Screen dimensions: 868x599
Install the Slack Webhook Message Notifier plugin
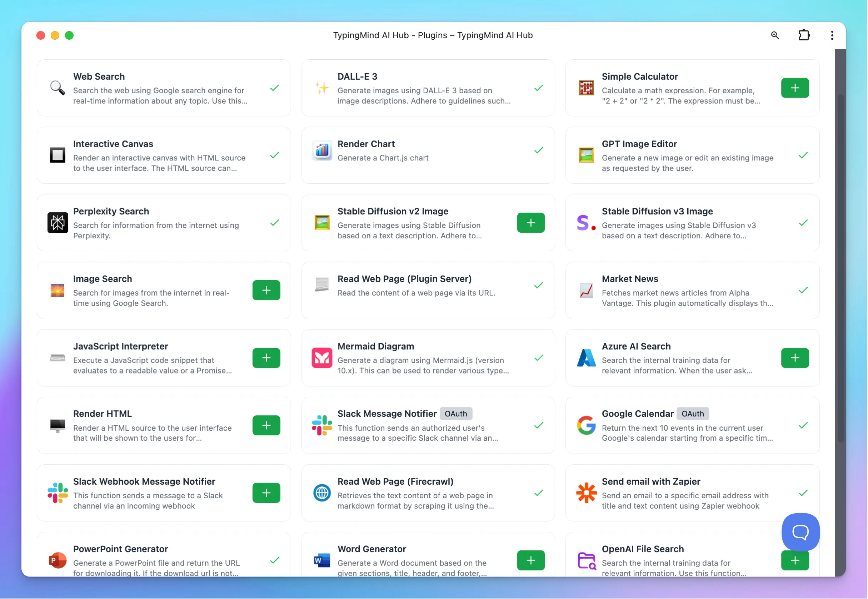click(266, 493)
